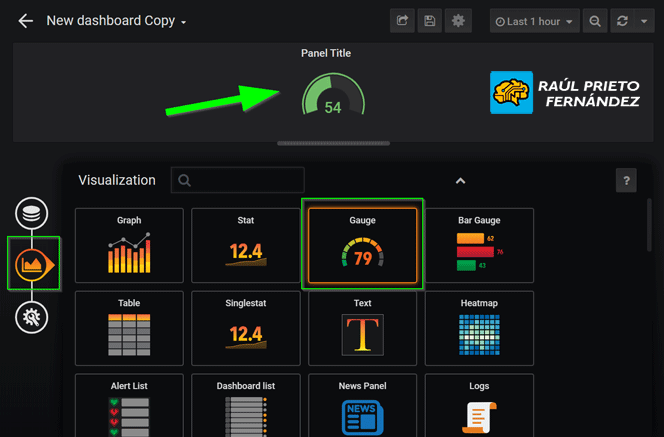Open the General settings gear tab icon
Image resolution: width=664 pixels, height=437 pixels.
32,317
